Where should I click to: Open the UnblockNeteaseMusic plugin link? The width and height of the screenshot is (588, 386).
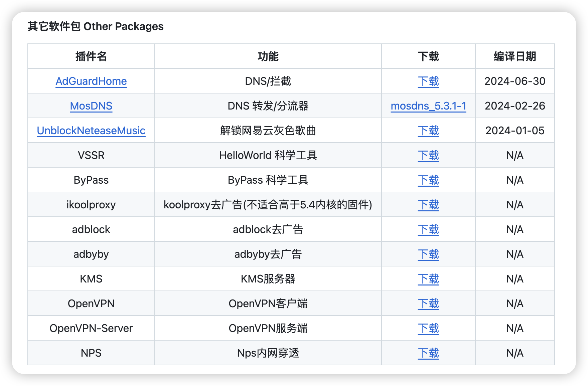(x=91, y=131)
